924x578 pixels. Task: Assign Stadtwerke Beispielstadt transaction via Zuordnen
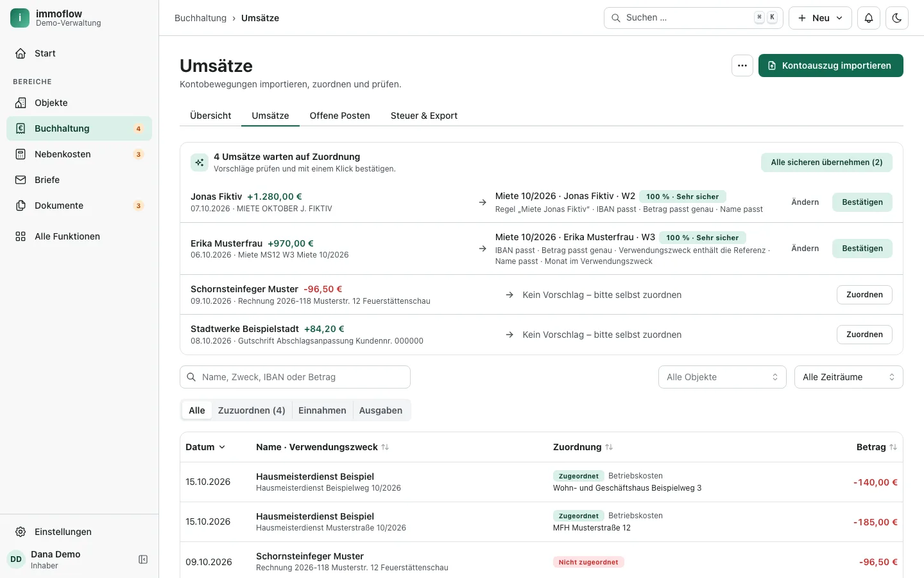click(x=864, y=335)
